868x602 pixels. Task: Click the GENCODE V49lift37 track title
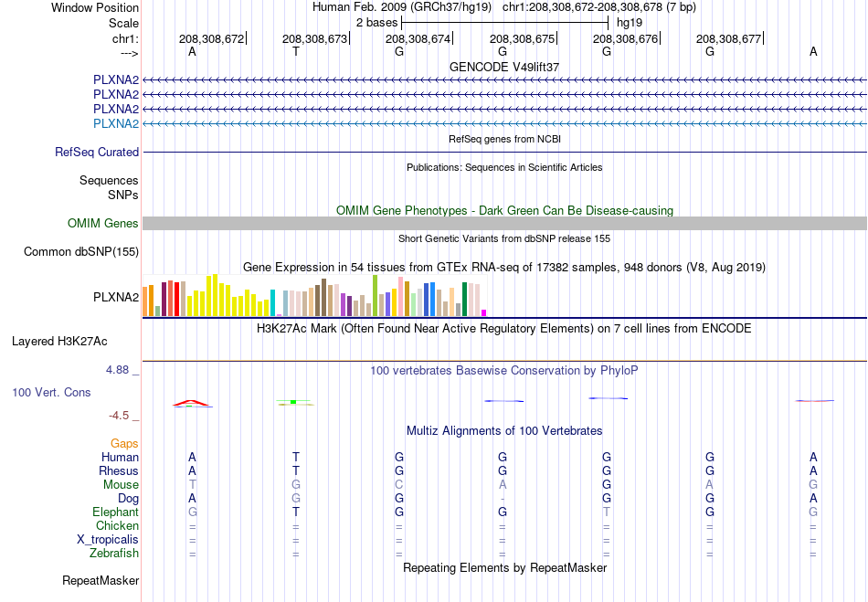tap(504, 67)
